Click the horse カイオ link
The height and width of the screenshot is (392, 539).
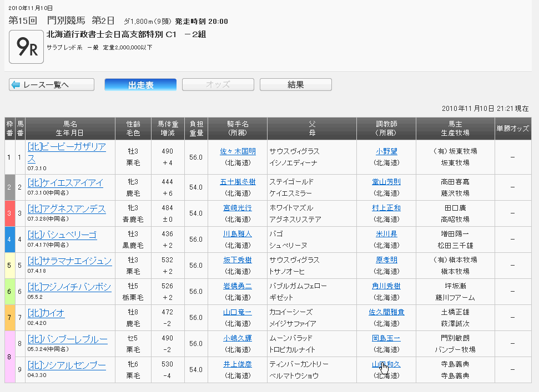click(46, 313)
